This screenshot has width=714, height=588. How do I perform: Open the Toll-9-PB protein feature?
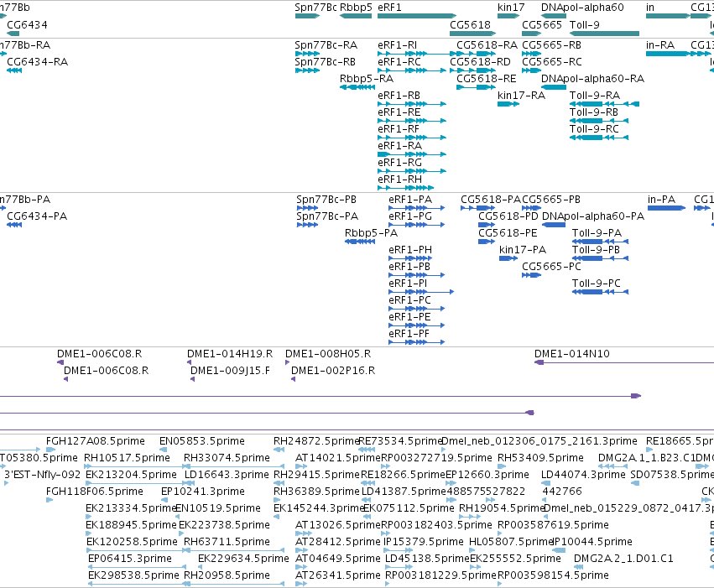click(x=600, y=258)
